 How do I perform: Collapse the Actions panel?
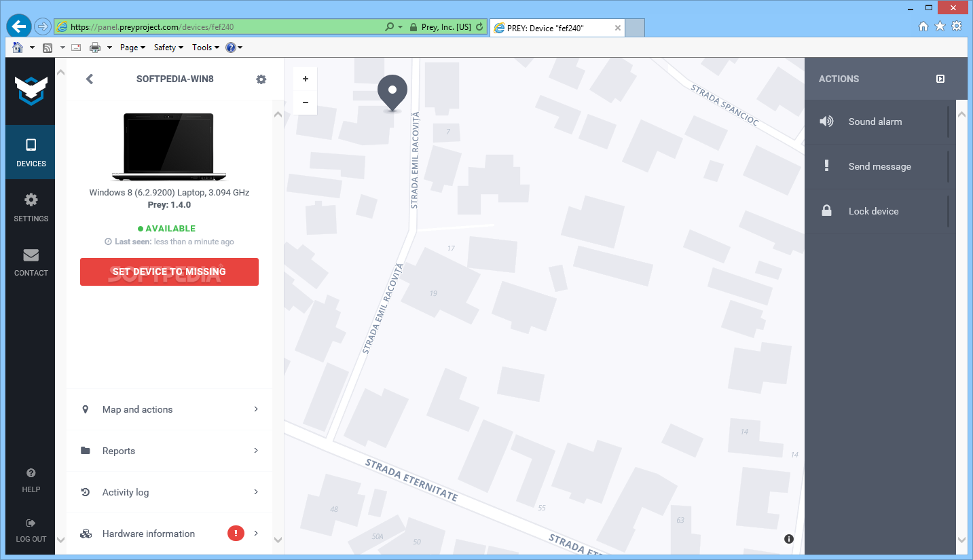940,79
